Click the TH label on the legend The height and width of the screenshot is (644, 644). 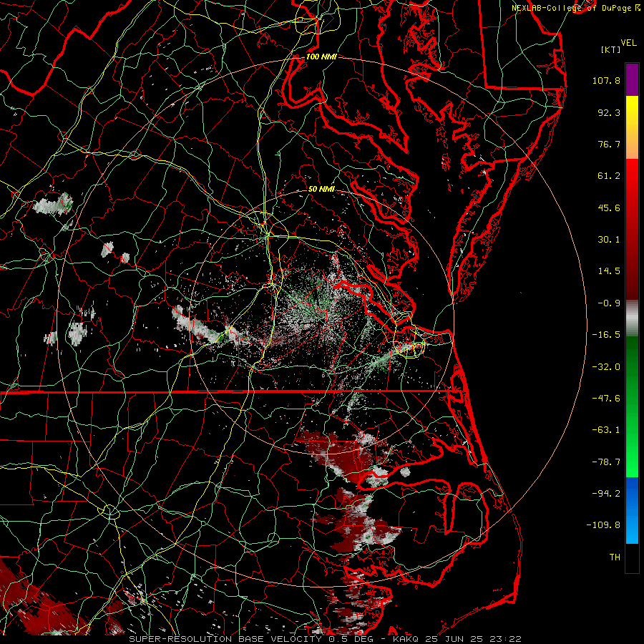615,557
